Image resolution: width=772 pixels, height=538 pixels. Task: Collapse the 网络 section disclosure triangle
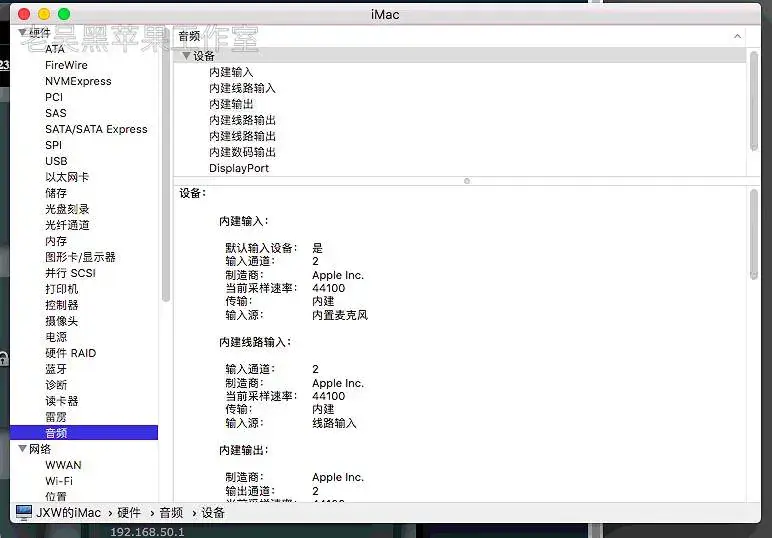22,449
